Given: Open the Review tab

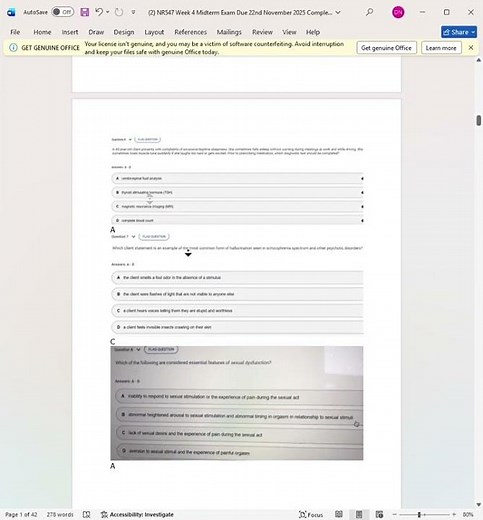Looking at the screenshot, I should pyautogui.click(x=262, y=32).
